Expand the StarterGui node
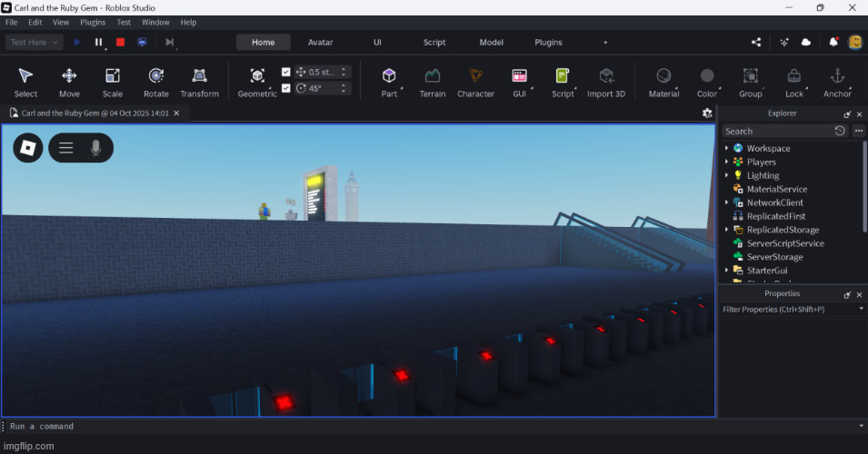The height and width of the screenshot is (454, 868). click(727, 271)
